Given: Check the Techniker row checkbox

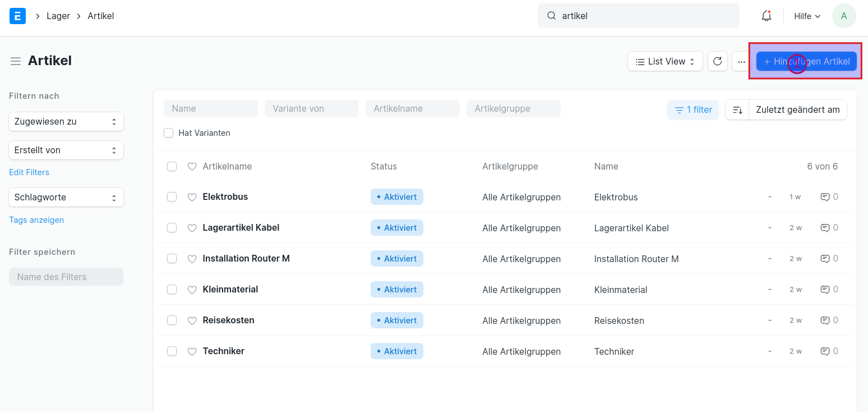Looking at the screenshot, I should 172,351.
